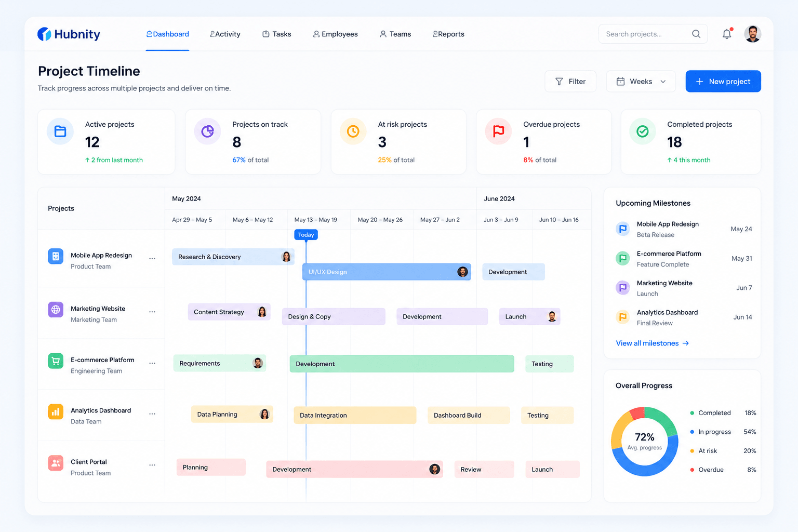
Task: Click the Hubnity logo
Action: (69, 34)
